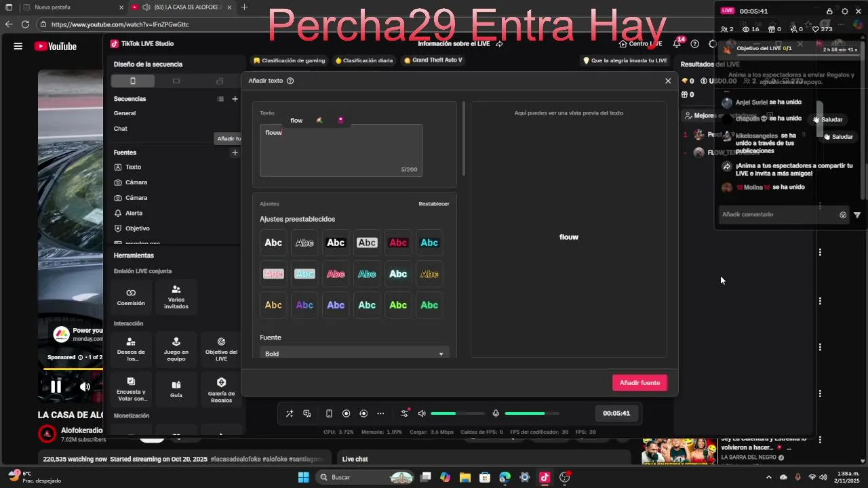Mute the speaker output
The image size is (868, 488).
click(x=422, y=413)
